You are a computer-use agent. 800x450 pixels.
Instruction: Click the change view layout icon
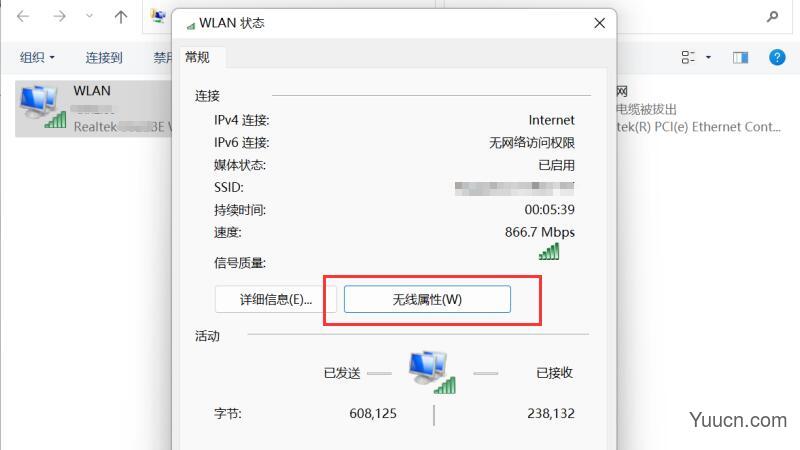click(688, 57)
